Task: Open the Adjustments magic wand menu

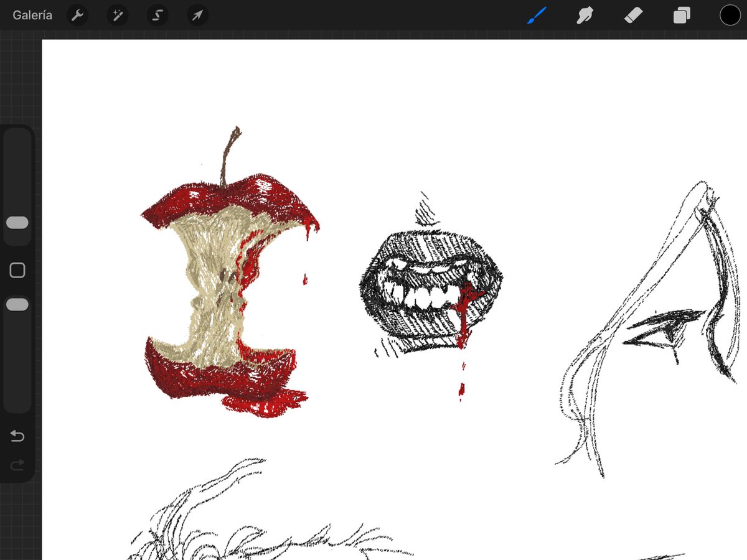Action: click(x=117, y=15)
